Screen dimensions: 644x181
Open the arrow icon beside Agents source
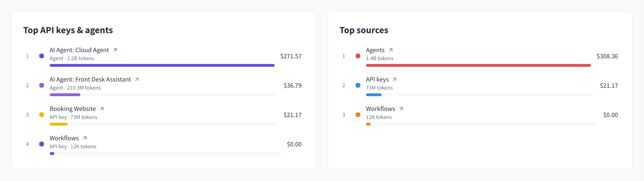point(391,50)
